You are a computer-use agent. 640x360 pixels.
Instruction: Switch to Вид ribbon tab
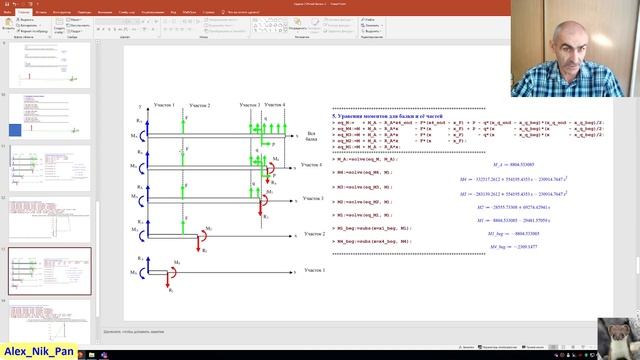point(173,12)
